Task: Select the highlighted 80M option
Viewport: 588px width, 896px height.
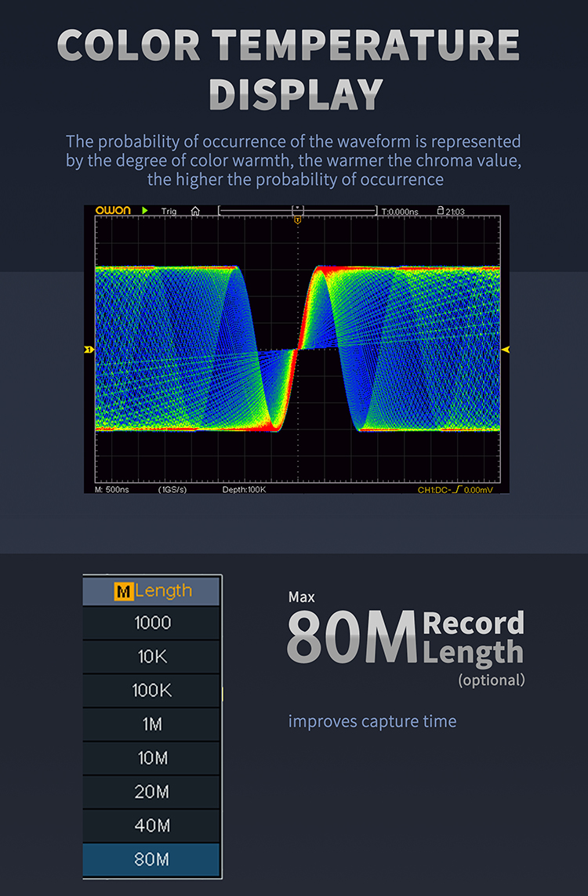Action: click(x=152, y=859)
